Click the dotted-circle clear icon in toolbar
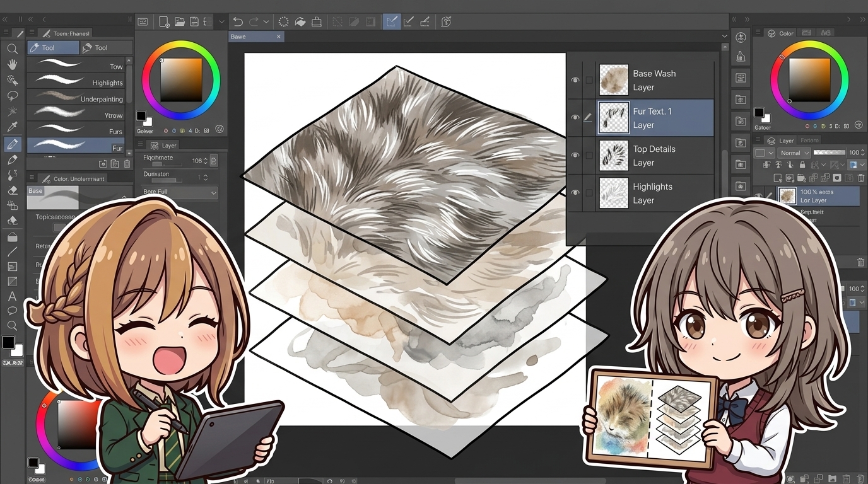The width and height of the screenshot is (868, 484). pos(284,21)
